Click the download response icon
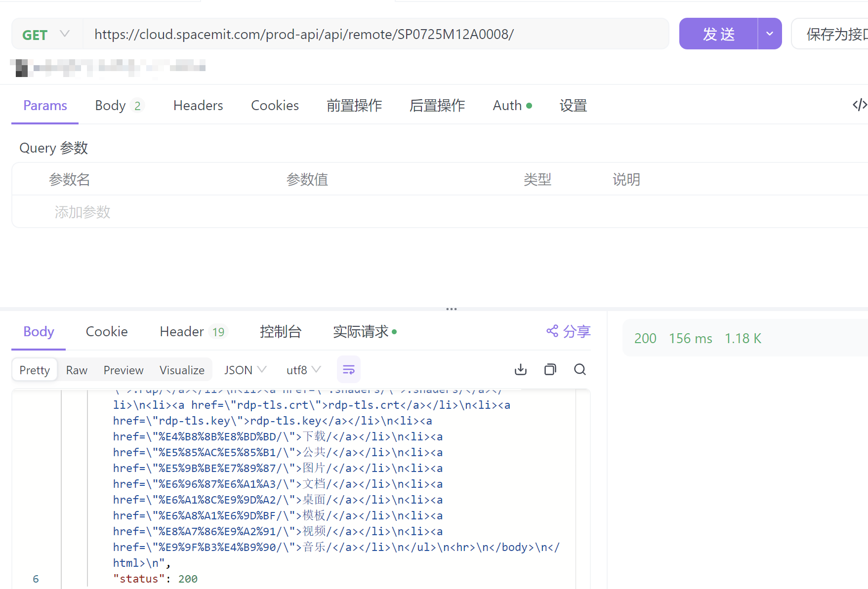This screenshot has width=868, height=589. coord(521,369)
